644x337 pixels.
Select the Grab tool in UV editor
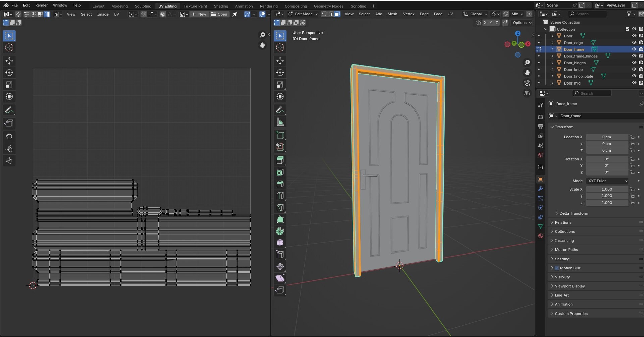(x=9, y=137)
